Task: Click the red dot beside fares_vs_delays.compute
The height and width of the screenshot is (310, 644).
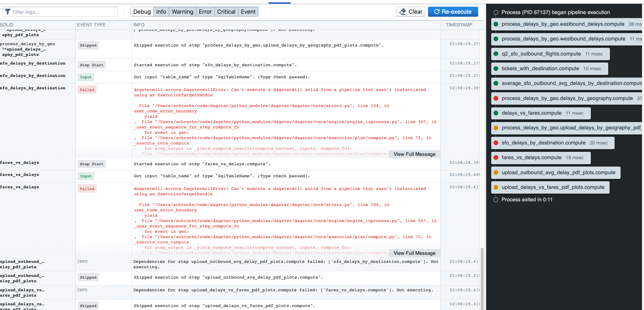Action: [x=496, y=158]
